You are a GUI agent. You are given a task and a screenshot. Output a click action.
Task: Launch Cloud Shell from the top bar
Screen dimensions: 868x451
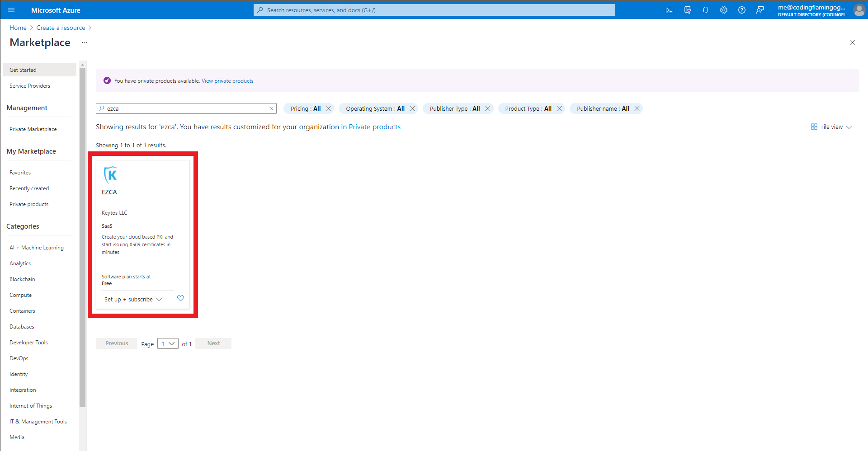[670, 10]
